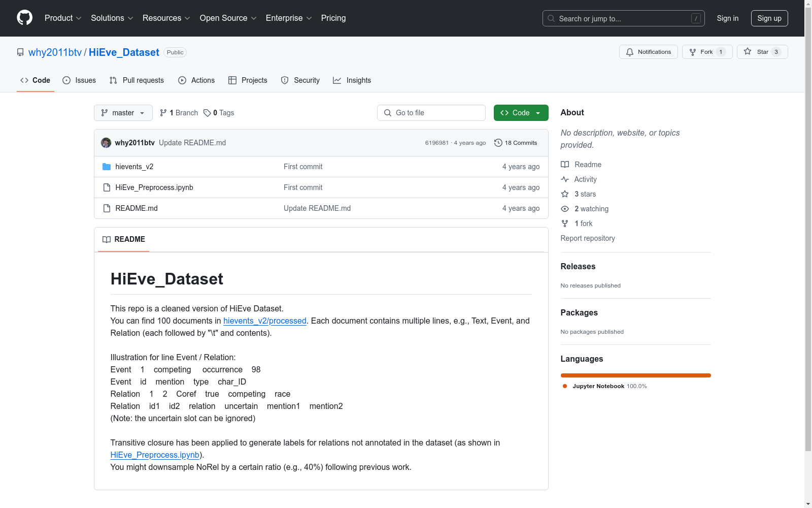Image resolution: width=812 pixels, height=508 pixels.
Task: Click the Go to file magnifier icon
Action: (x=388, y=113)
